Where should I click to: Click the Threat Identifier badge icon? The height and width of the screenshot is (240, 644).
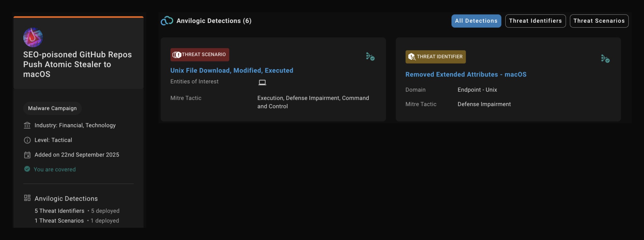click(x=412, y=57)
